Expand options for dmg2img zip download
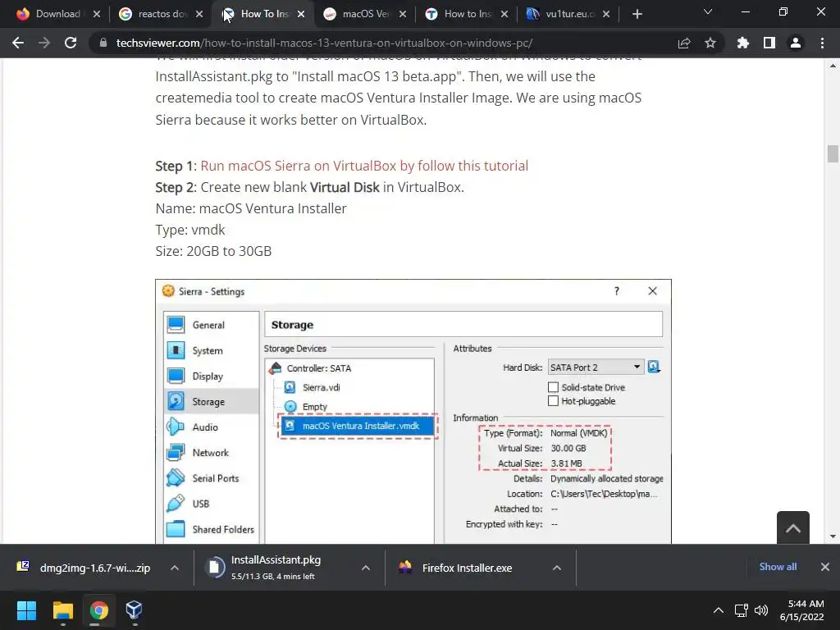The width and height of the screenshot is (840, 630). (175, 568)
